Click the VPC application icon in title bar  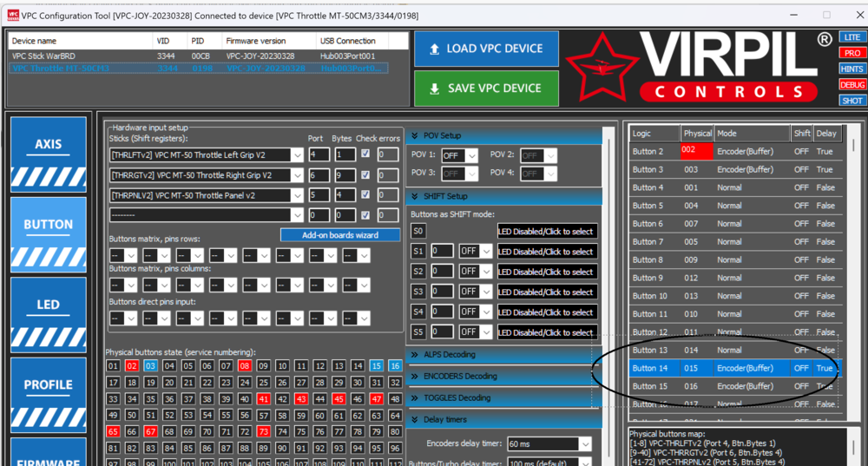pos(12,16)
